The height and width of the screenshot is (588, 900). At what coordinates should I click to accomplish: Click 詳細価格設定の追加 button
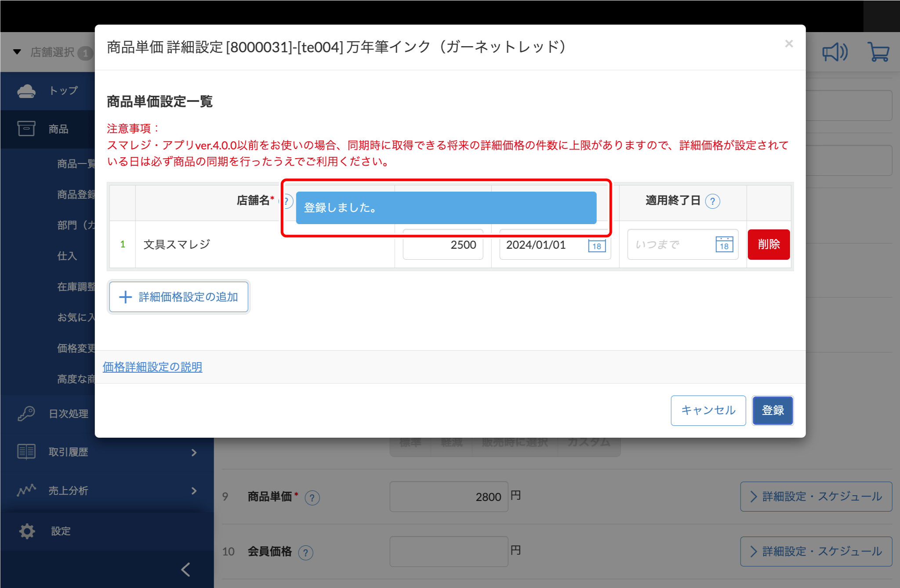[178, 297]
